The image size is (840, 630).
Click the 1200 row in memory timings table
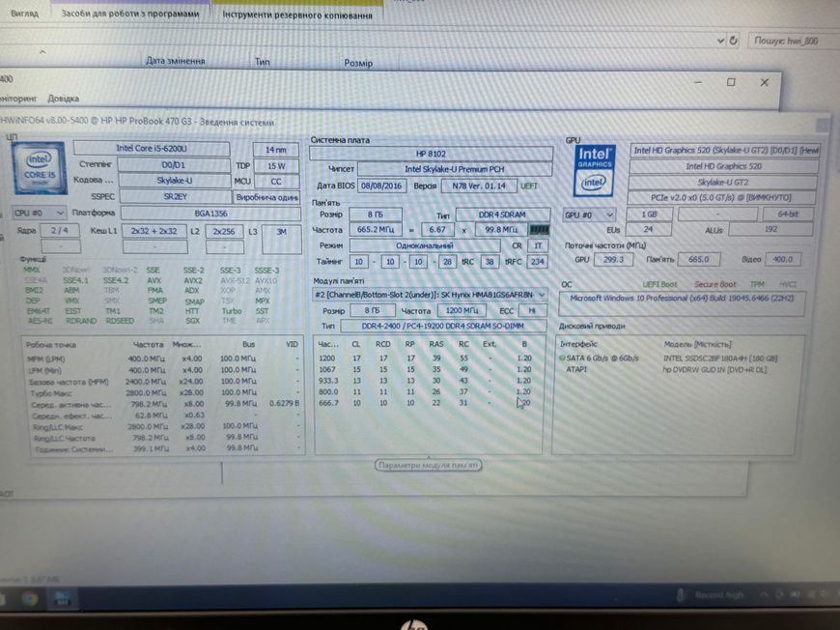[x=425, y=358]
